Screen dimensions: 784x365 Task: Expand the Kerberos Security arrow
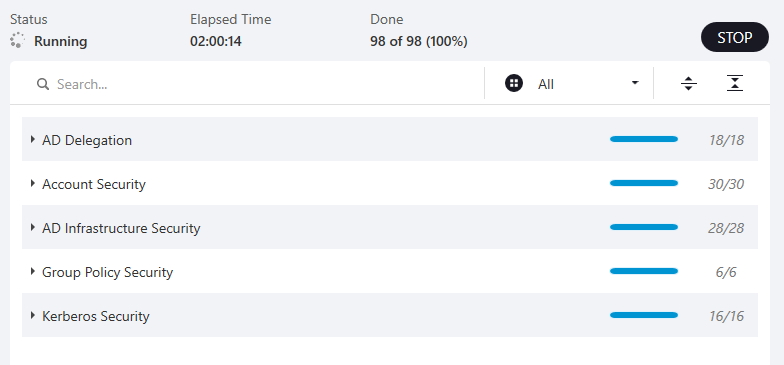pyautogui.click(x=32, y=316)
